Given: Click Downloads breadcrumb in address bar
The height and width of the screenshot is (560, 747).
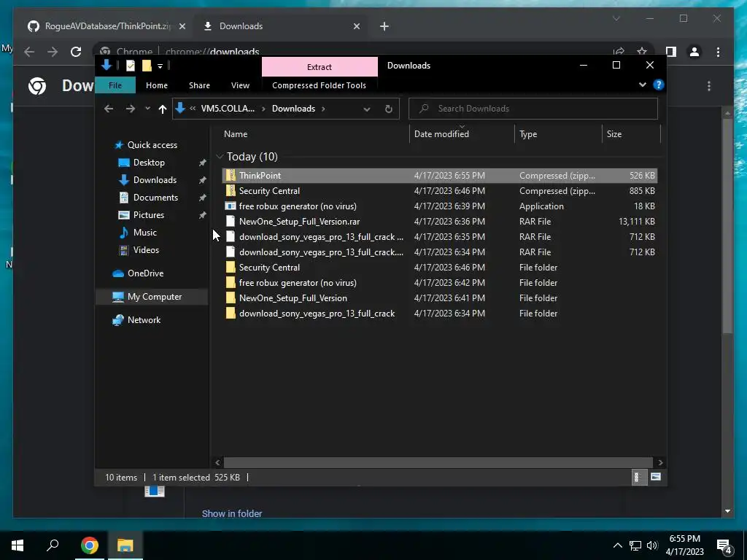Looking at the screenshot, I should click(293, 109).
